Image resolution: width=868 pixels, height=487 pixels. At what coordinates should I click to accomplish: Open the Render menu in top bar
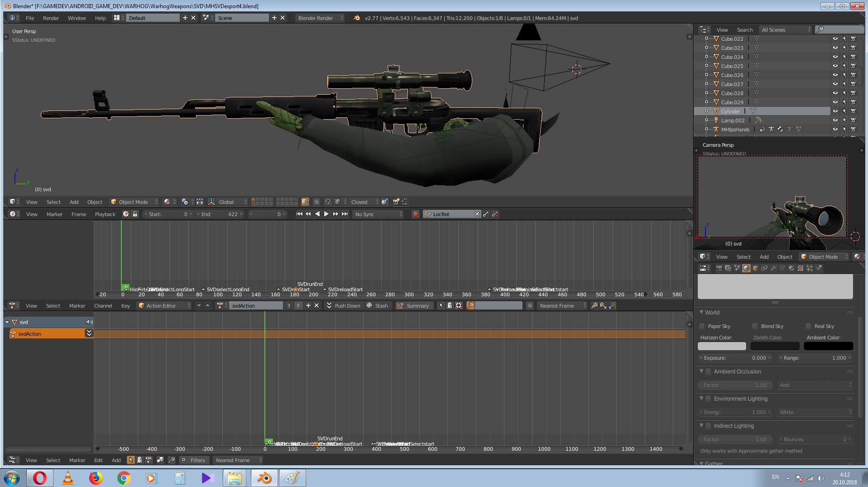(x=51, y=18)
